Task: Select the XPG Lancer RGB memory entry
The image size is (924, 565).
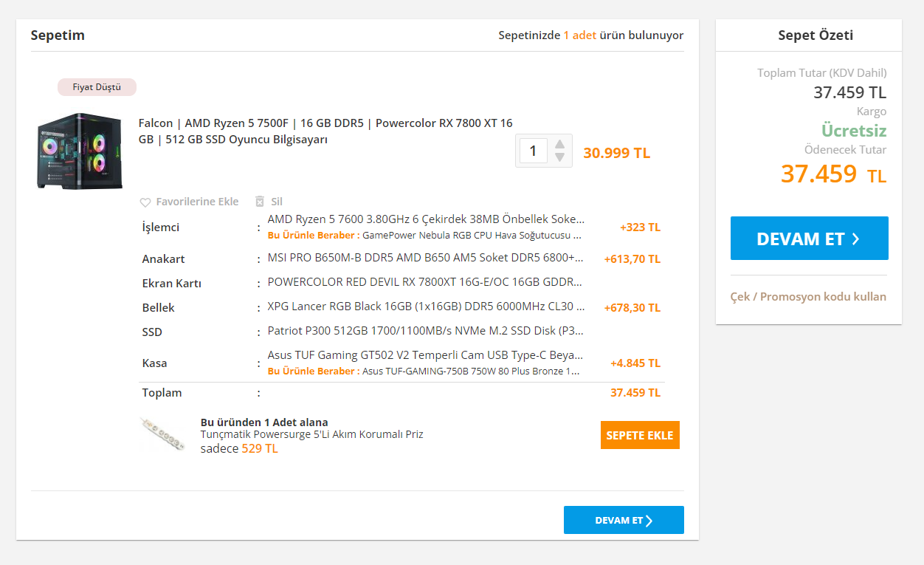Action: coord(426,307)
